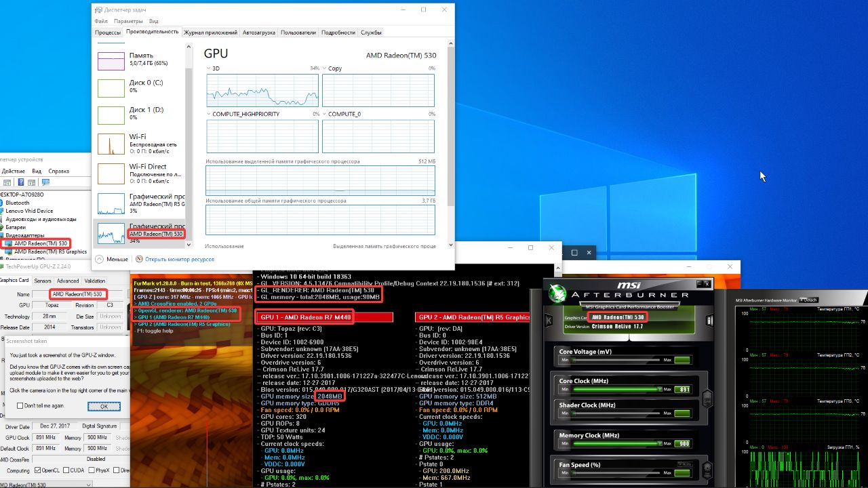Image resolution: width=868 pixels, height=488 pixels.
Task: Toggle PhysX checkbox in GPU-Z
Action: point(91,470)
